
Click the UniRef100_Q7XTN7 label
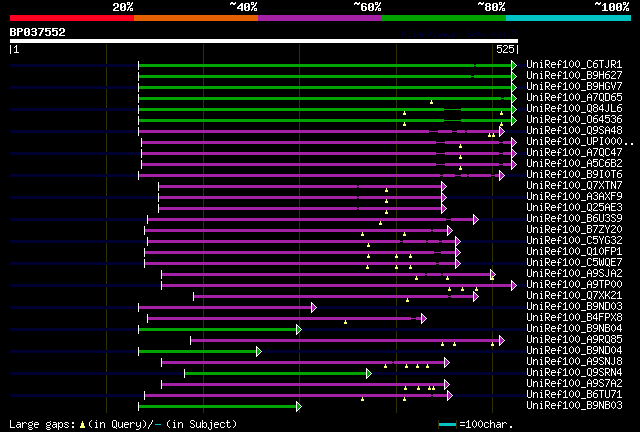pos(574,186)
